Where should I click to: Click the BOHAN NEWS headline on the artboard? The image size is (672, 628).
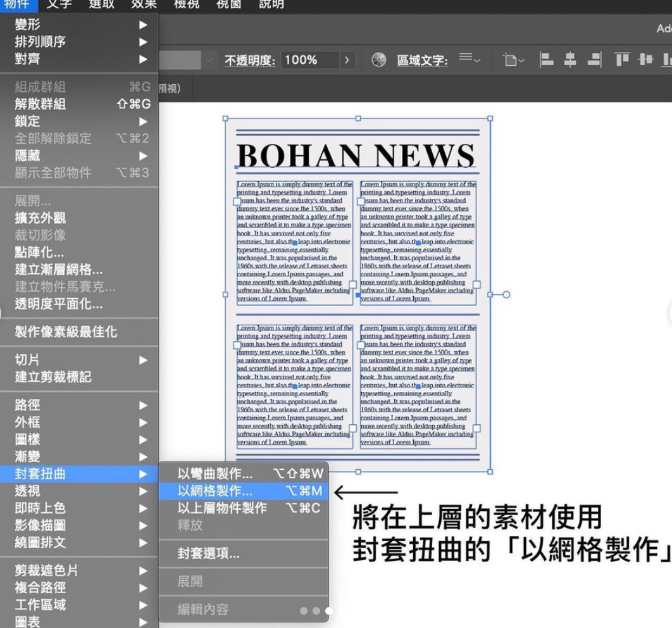tap(355, 156)
